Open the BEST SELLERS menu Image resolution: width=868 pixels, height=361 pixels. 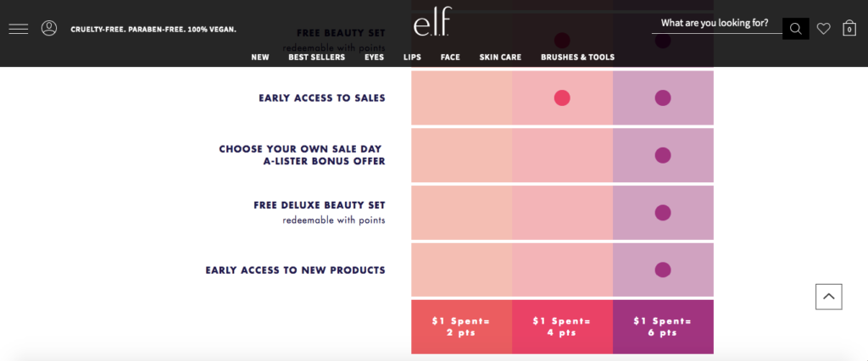pyautogui.click(x=317, y=57)
